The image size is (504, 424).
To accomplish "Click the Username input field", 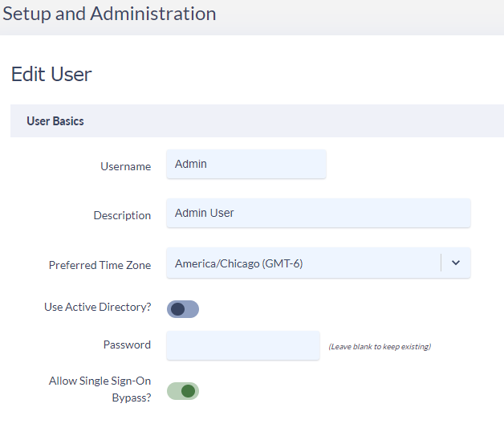I will click(x=246, y=164).
